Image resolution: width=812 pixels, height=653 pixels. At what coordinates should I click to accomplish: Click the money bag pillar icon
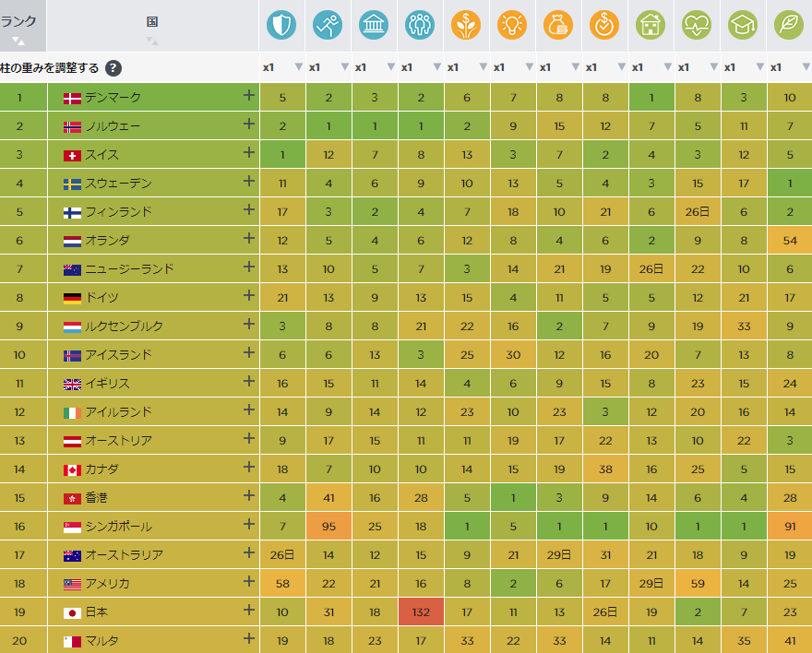click(x=558, y=25)
